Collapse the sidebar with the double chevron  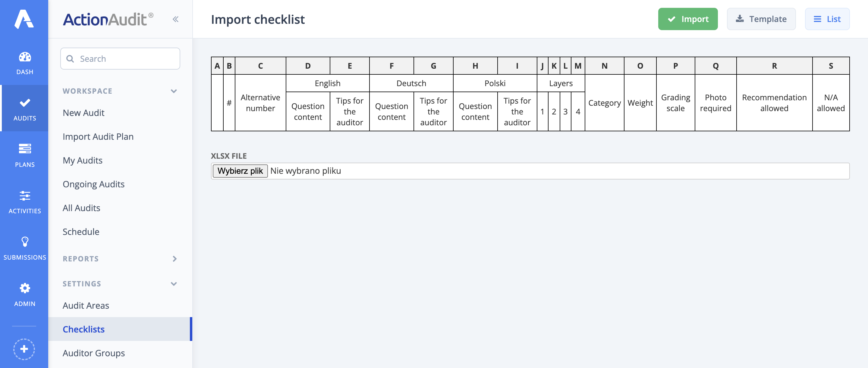tap(175, 19)
